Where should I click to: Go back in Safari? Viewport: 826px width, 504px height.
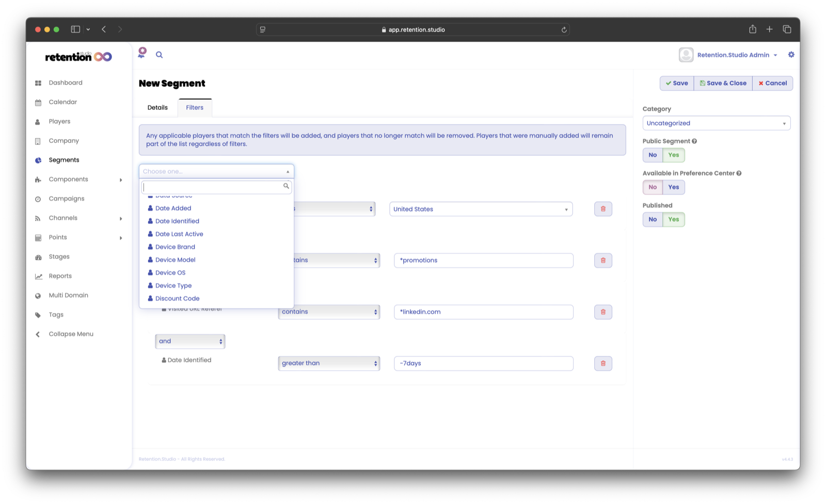click(104, 29)
